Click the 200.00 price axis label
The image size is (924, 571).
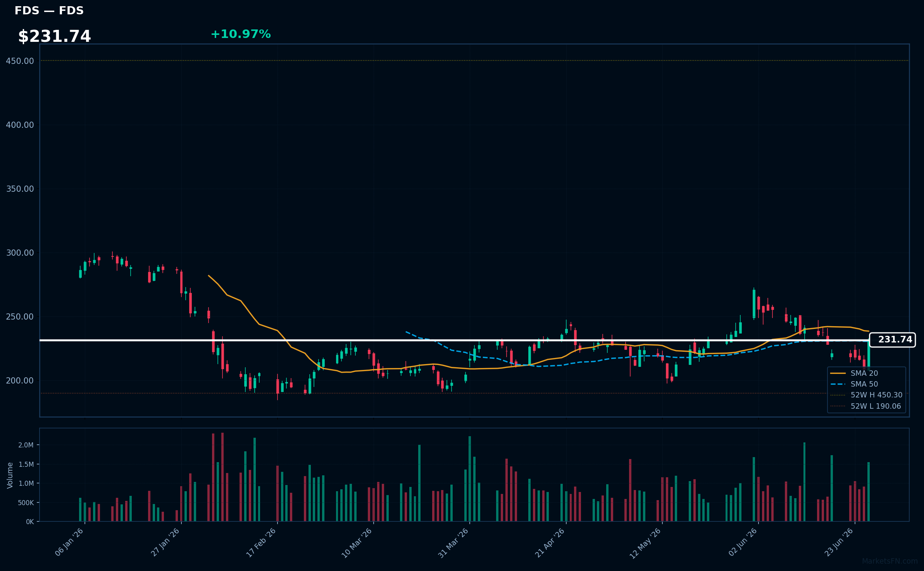click(x=20, y=380)
